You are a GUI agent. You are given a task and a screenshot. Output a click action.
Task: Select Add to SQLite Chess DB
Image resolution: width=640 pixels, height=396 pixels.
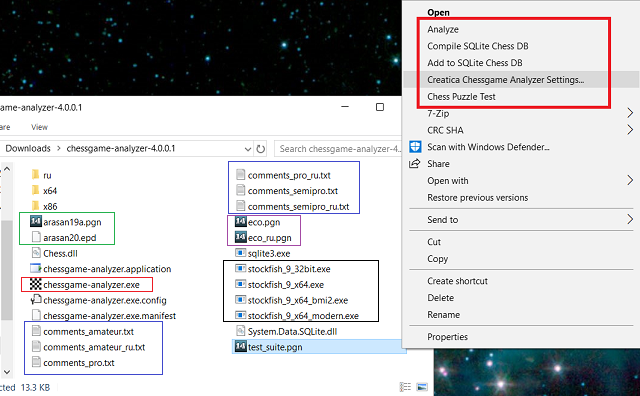pos(475,63)
